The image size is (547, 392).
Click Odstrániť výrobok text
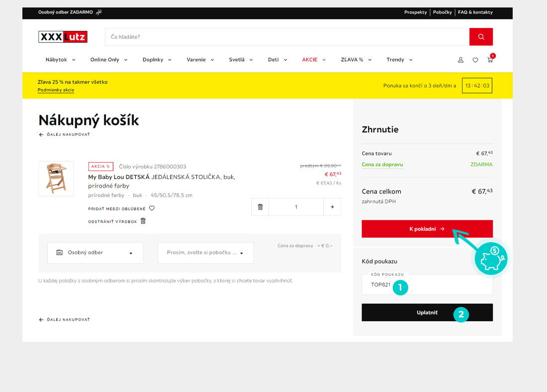(x=112, y=222)
